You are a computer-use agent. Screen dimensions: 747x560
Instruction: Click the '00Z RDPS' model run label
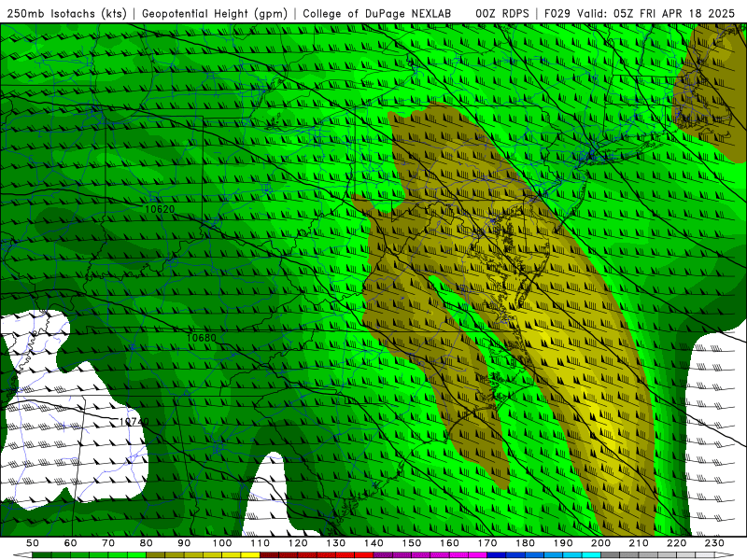click(501, 13)
